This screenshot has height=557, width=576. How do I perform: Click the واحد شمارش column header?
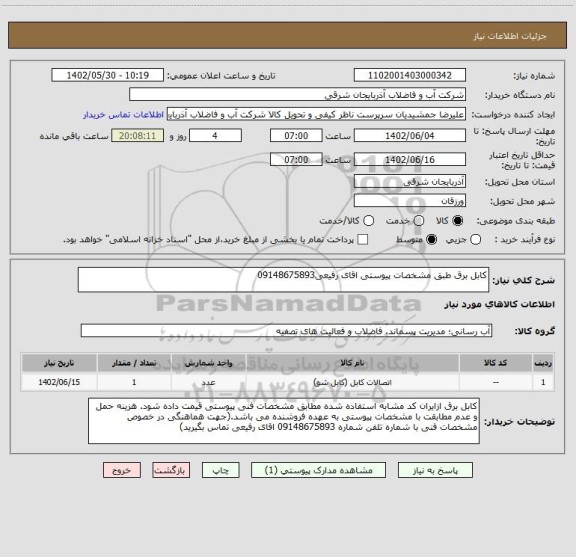point(208,363)
